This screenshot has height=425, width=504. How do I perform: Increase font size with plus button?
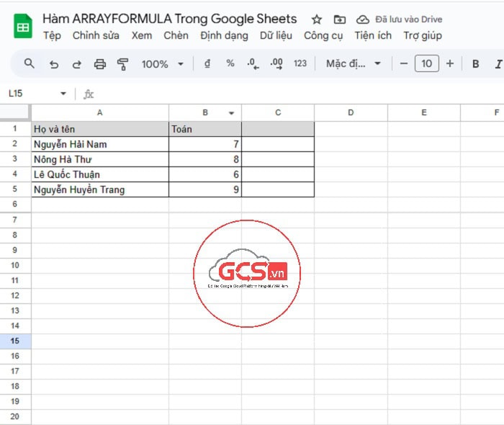450,63
